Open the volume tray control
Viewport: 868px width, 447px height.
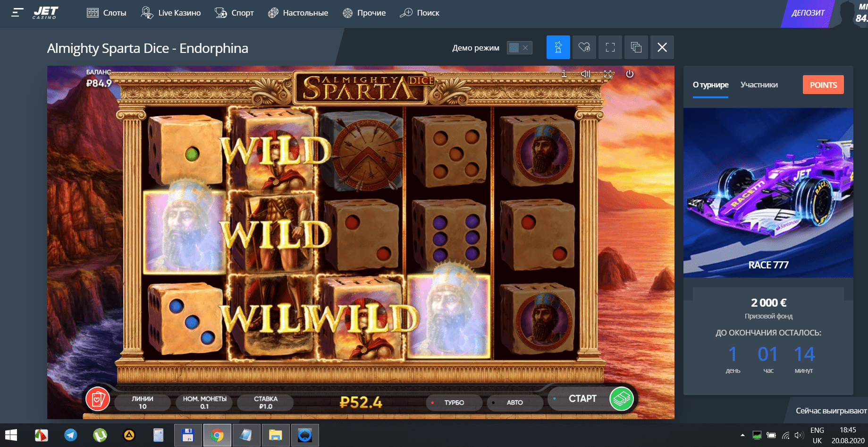coord(799,435)
